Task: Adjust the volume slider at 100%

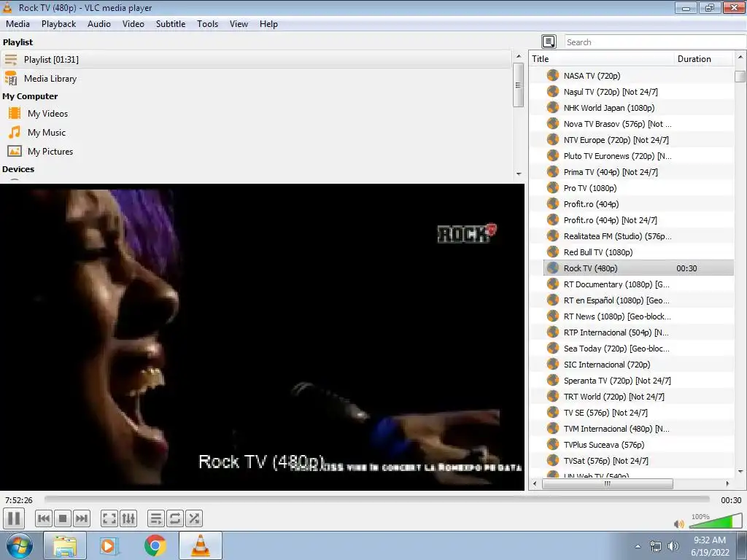Action: tap(716, 522)
